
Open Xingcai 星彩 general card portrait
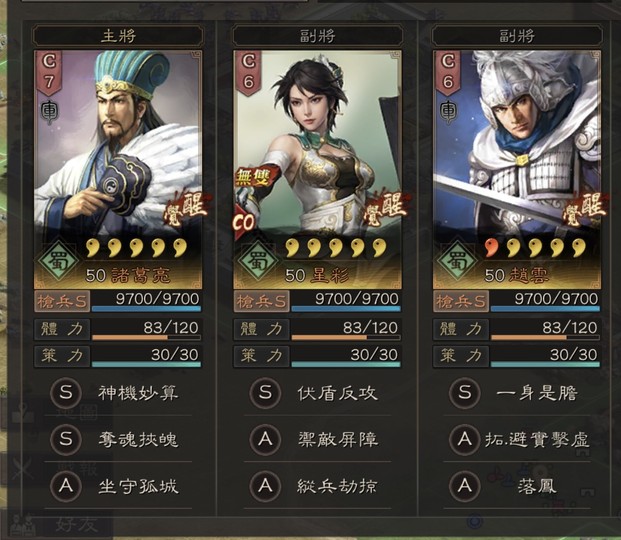[318, 170]
